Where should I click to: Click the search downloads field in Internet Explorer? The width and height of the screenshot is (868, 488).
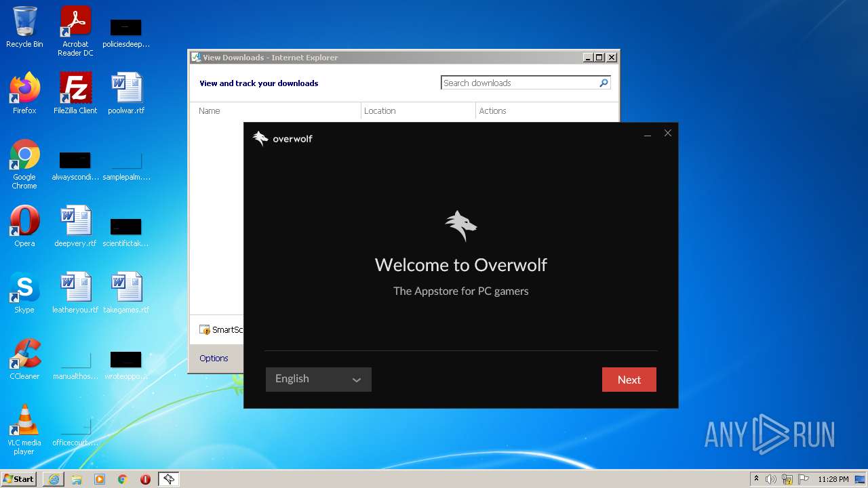(519, 83)
